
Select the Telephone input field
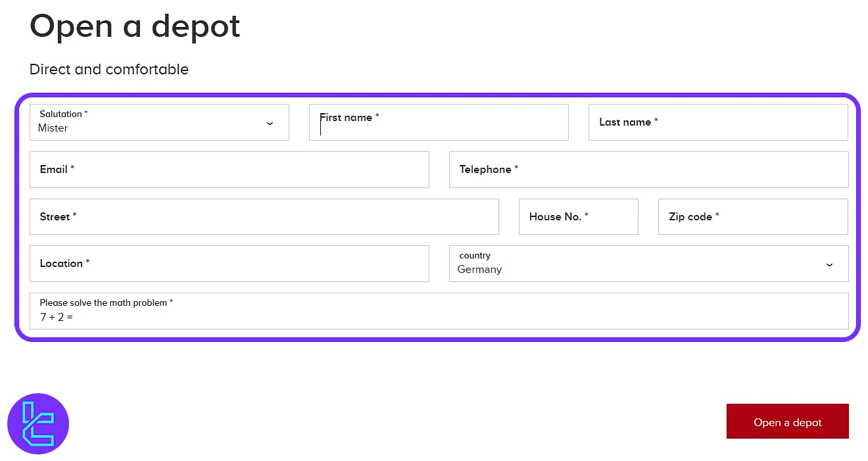(648, 170)
